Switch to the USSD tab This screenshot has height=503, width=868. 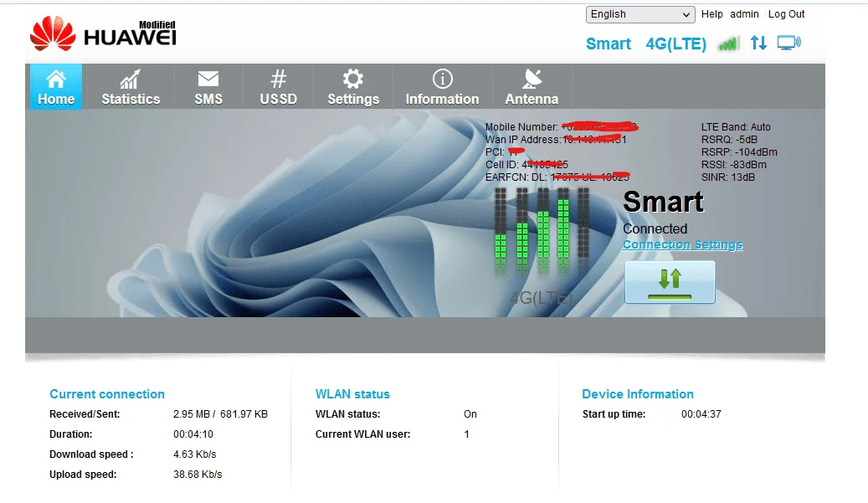[279, 87]
